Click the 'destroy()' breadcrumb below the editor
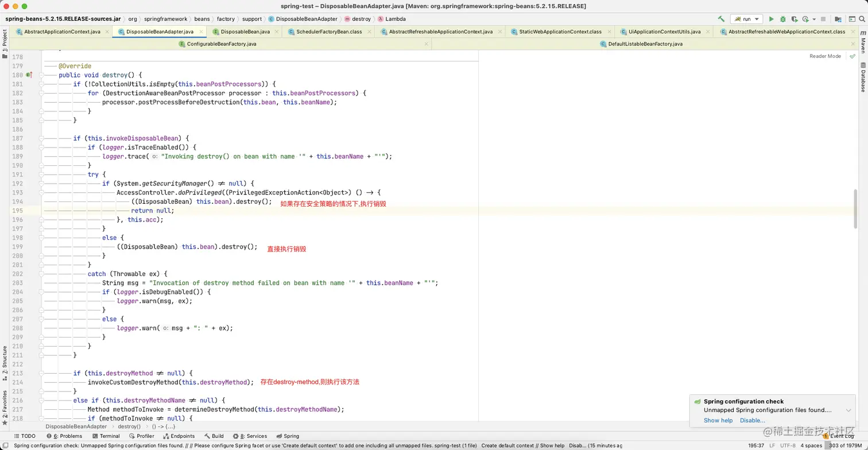Image resolution: width=868 pixels, height=450 pixels. tap(129, 426)
